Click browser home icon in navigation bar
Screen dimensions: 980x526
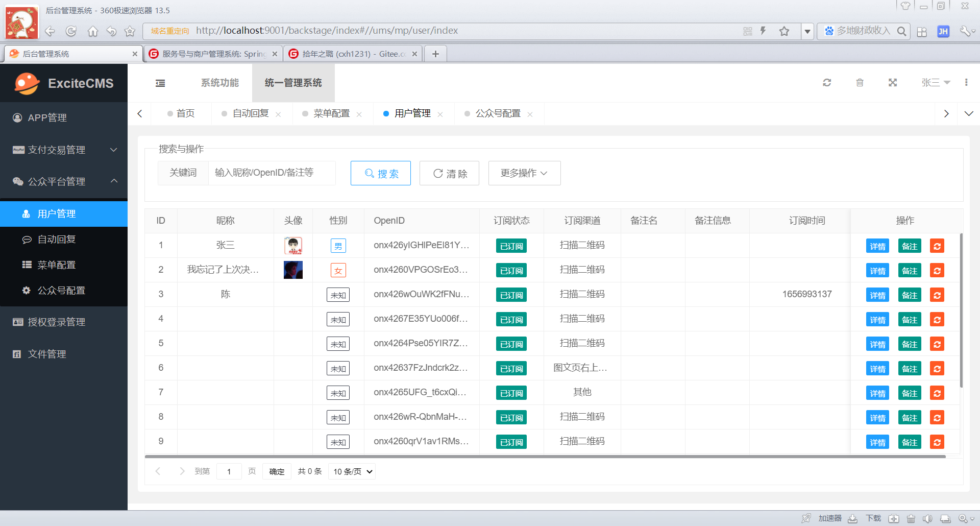[x=92, y=31]
